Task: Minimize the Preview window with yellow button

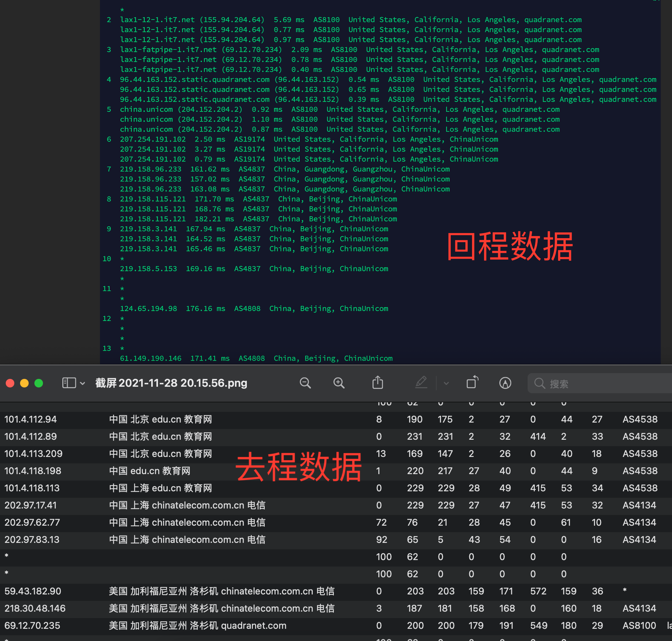Action: click(24, 384)
